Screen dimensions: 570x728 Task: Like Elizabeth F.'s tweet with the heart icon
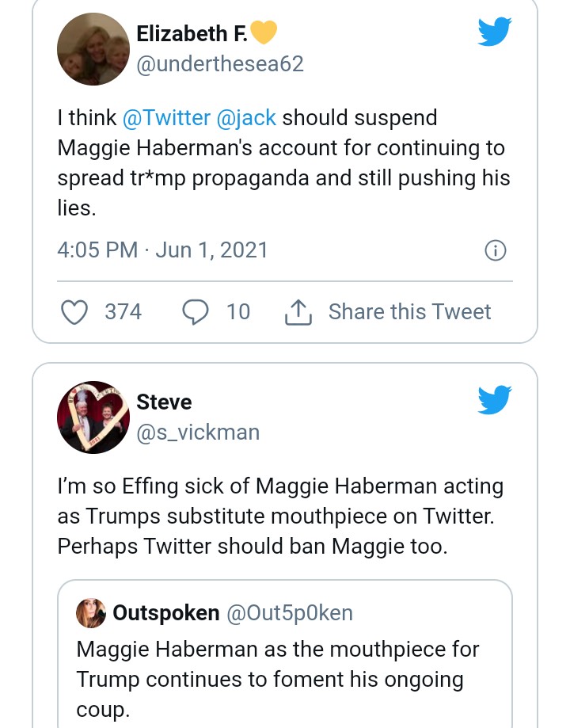(74, 312)
